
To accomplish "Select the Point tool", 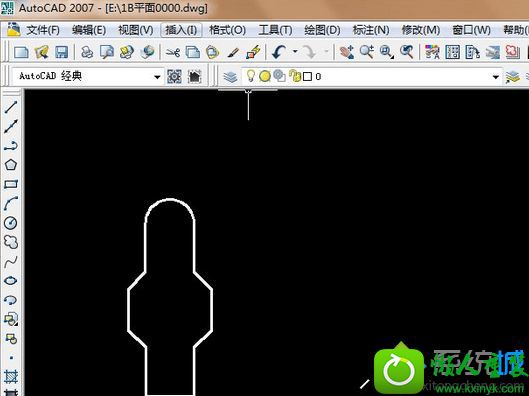I will pos(11,358).
